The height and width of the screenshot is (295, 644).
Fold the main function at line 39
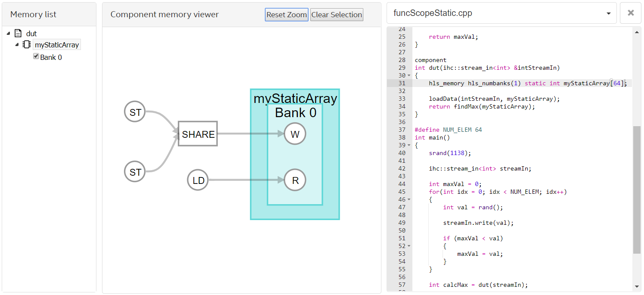pyautogui.click(x=409, y=146)
